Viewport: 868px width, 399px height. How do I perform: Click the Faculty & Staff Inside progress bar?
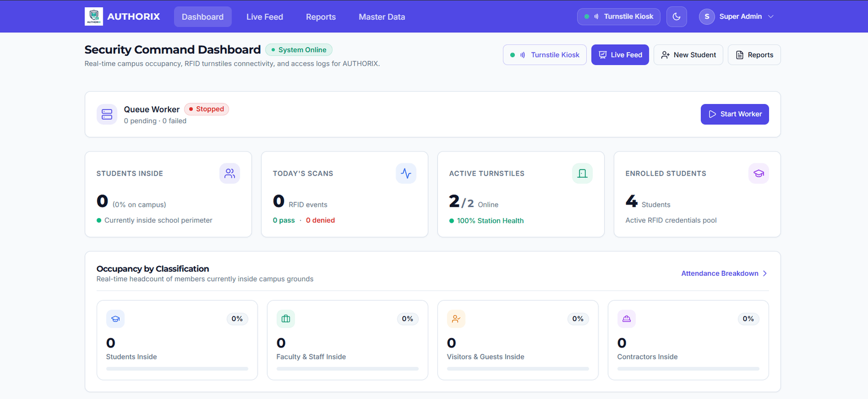pyautogui.click(x=348, y=369)
